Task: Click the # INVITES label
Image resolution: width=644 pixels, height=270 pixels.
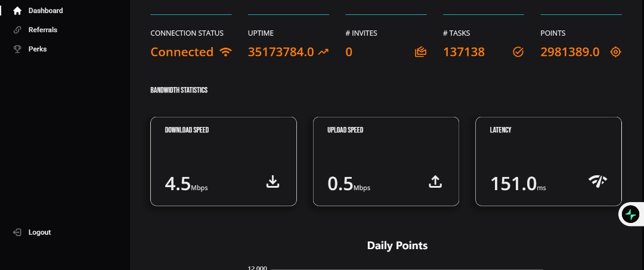Action: 361,33
